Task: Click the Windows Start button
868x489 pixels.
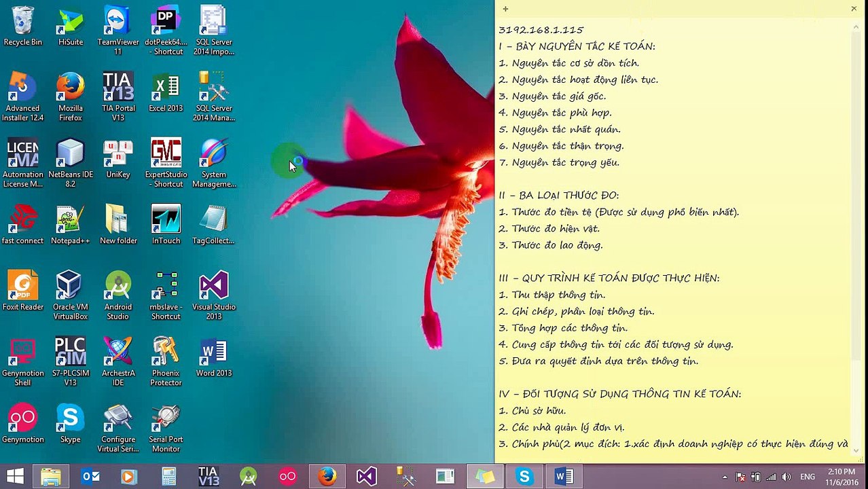Action: click(x=16, y=476)
